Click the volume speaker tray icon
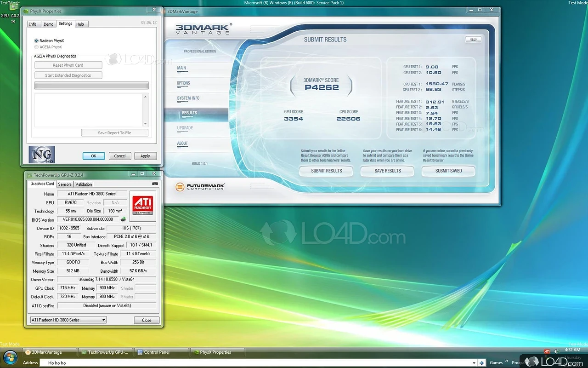Screen dimensions: 588x368 557,352
